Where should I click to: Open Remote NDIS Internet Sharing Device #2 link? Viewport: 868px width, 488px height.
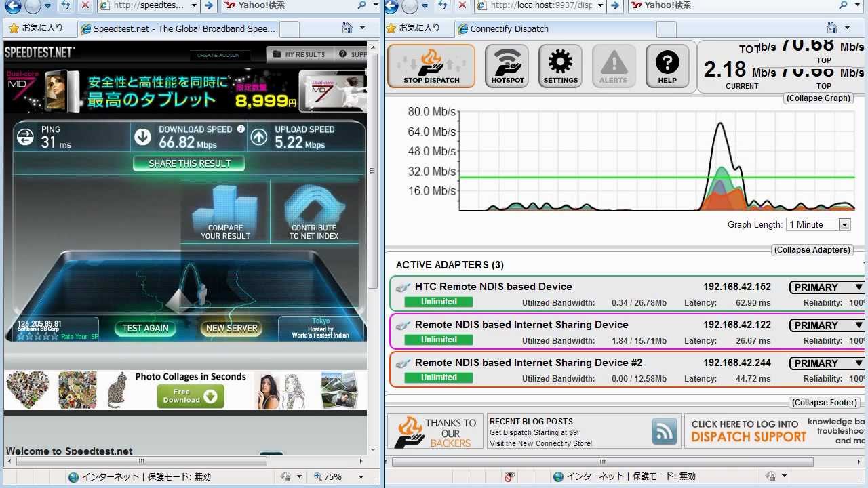[x=528, y=363]
